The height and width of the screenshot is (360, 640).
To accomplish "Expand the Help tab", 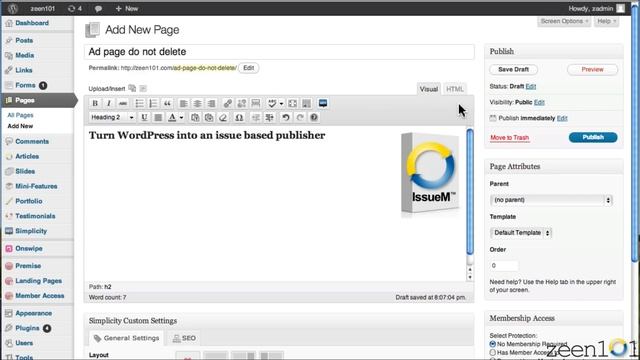I will pyautogui.click(x=606, y=21).
